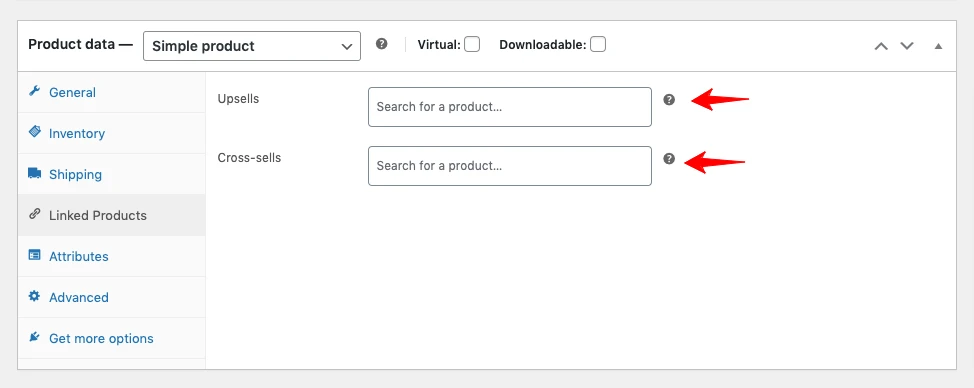Click the Upsells help tooltip icon
Viewport: 974px width, 388px height.
click(x=669, y=99)
